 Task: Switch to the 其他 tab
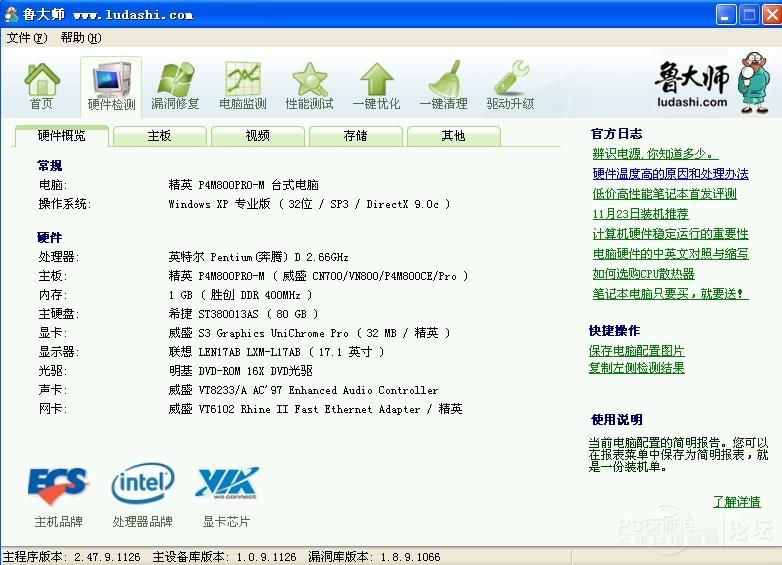(453, 136)
